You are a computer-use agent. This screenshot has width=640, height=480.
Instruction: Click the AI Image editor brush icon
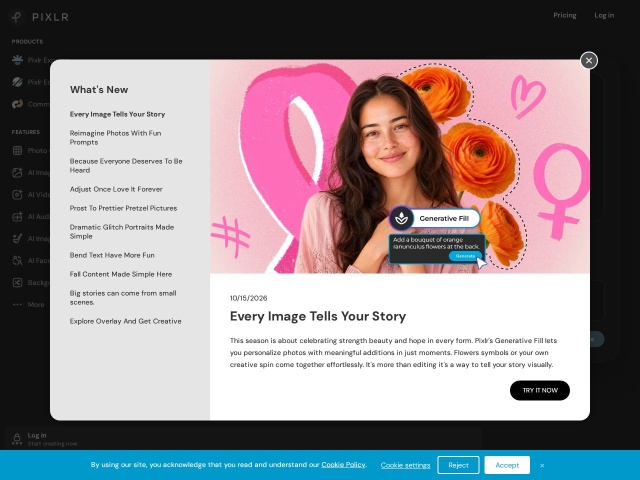(x=17, y=239)
